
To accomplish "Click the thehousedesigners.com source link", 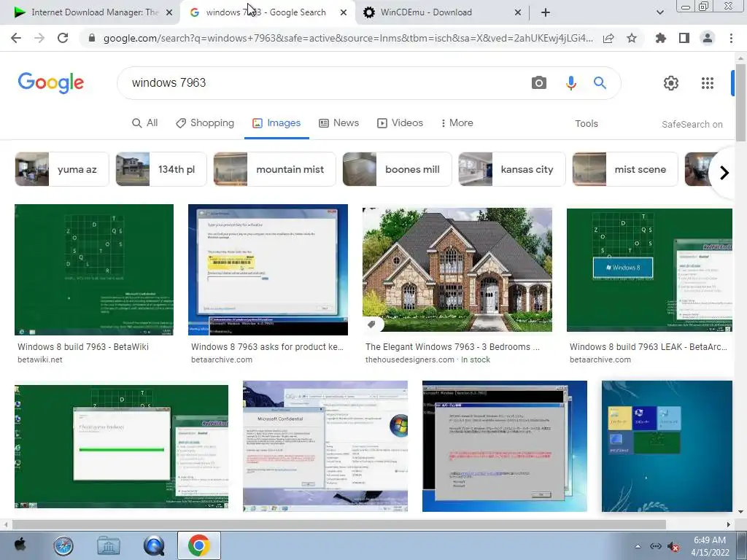I will [410, 359].
